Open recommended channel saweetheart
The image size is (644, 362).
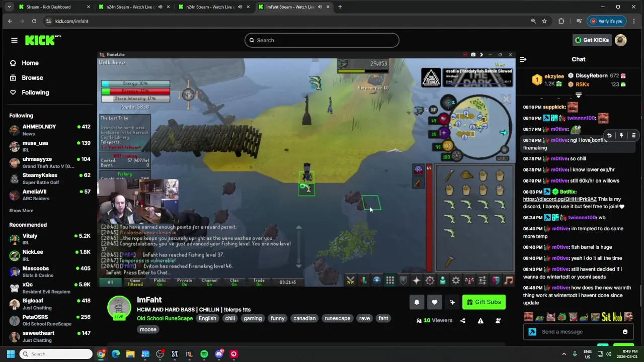pos(49,336)
